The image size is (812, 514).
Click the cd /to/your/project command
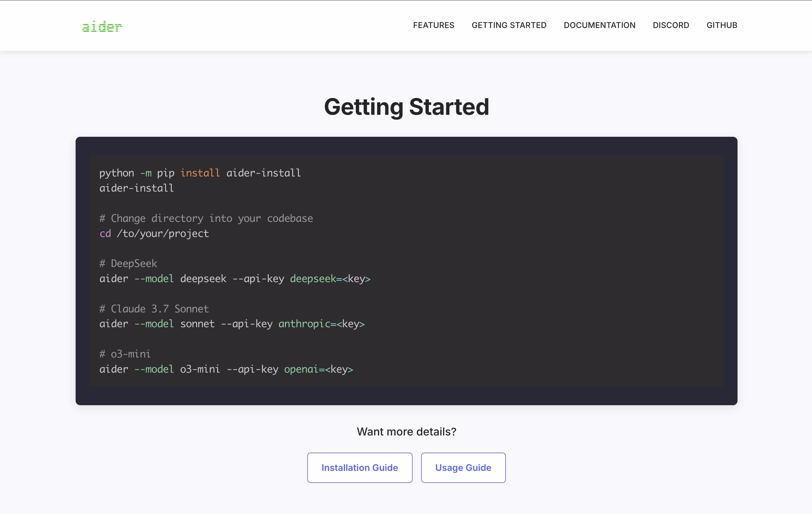pyautogui.click(x=154, y=234)
